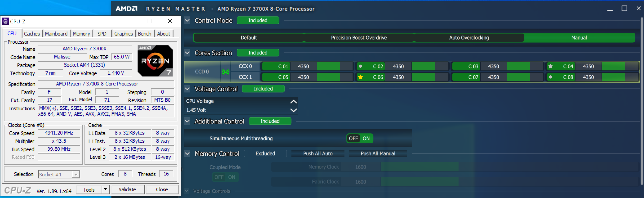The image size is (644, 198).
Task: Increase CPU Voltage with up arrow
Action: click(293, 101)
